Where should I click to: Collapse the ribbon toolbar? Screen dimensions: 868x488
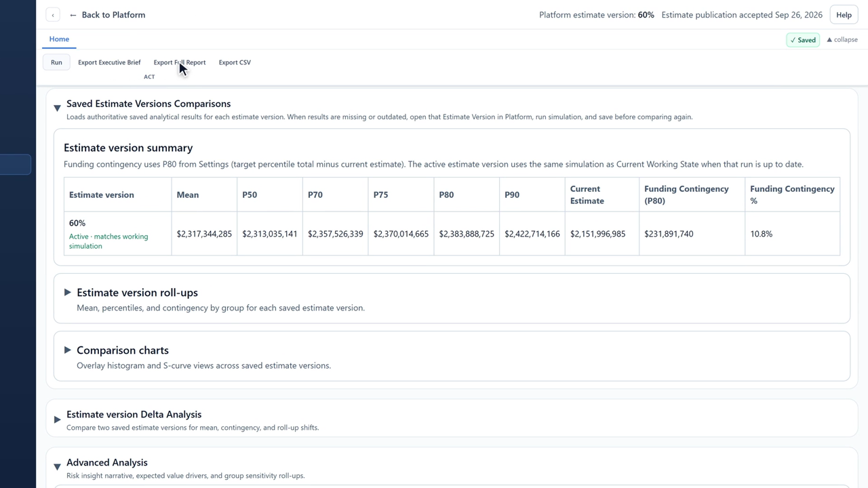[x=842, y=39]
